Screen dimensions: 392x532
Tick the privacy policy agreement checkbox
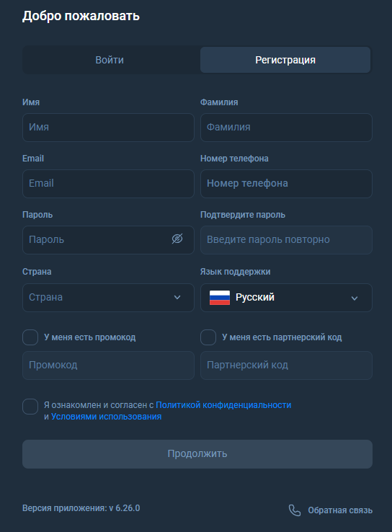pos(30,407)
